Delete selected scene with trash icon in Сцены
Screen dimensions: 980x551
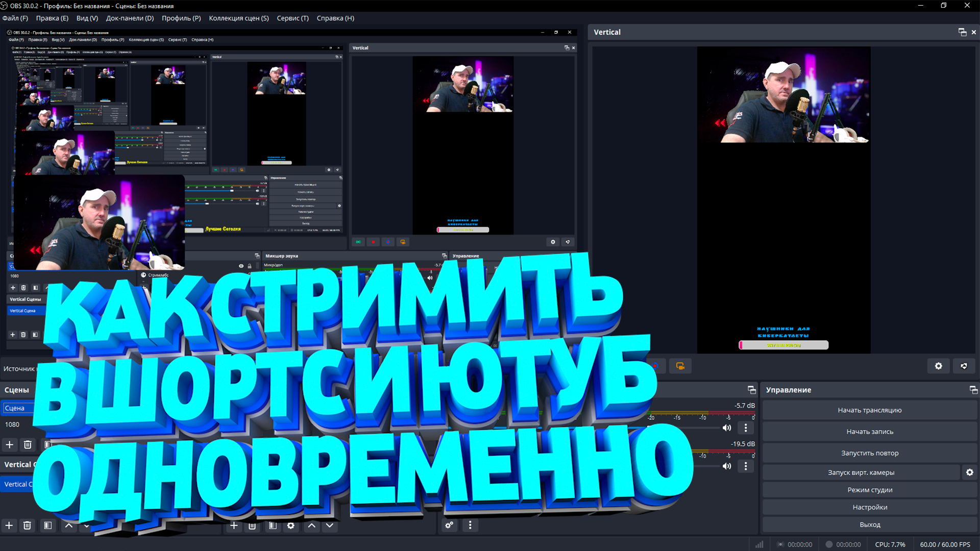[x=28, y=444]
